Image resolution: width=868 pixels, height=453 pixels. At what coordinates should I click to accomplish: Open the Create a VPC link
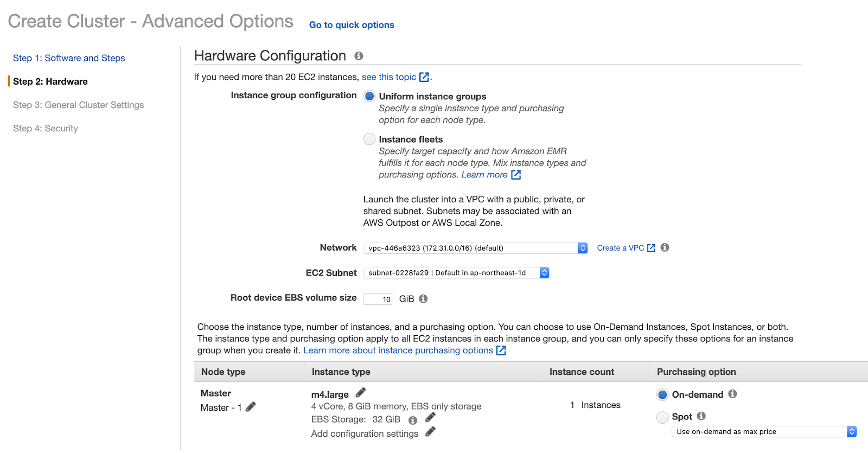click(626, 248)
